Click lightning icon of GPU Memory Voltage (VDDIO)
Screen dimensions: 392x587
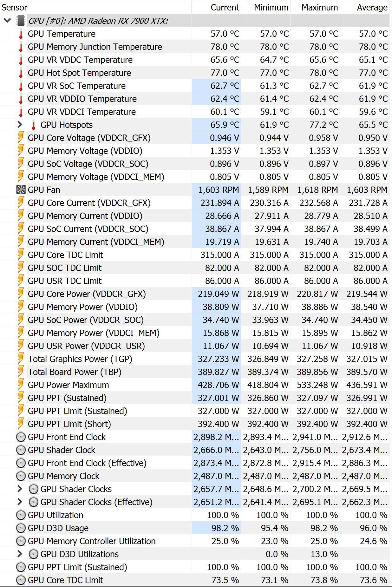tap(21, 151)
